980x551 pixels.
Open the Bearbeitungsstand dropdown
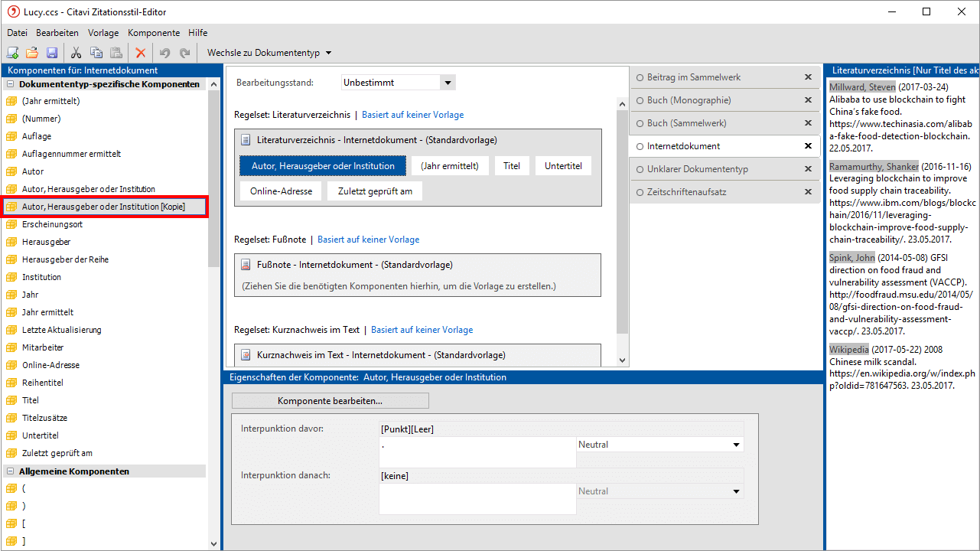coord(448,83)
